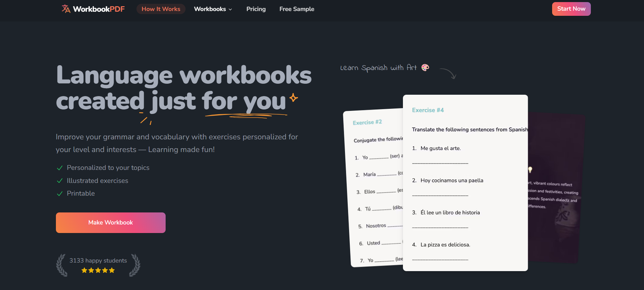This screenshot has width=644, height=290.
Task: Open the Free Sample link
Action: tap(297, 9)
